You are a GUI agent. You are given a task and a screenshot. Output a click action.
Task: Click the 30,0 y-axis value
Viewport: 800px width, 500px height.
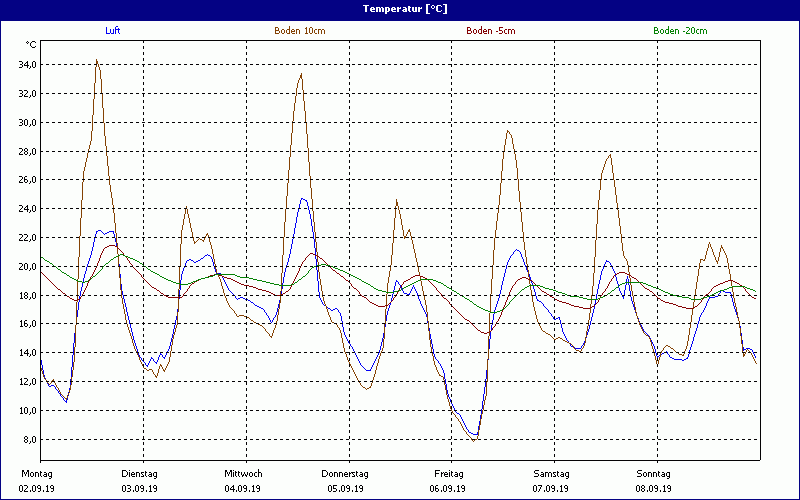[x=28, y=122]
